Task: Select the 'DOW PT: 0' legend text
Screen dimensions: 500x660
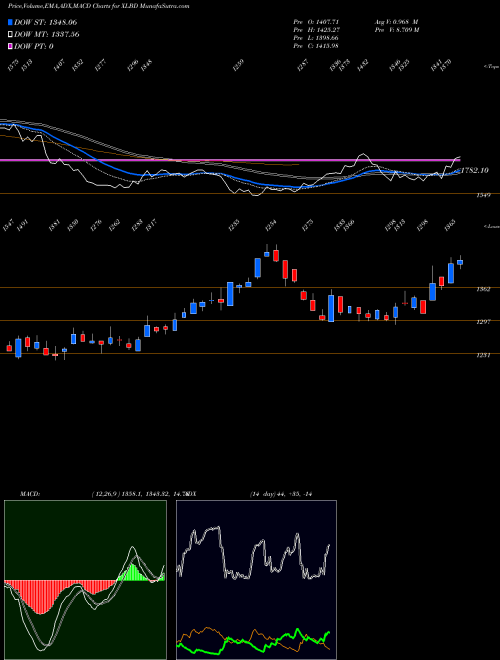Action: coord(34,46)
